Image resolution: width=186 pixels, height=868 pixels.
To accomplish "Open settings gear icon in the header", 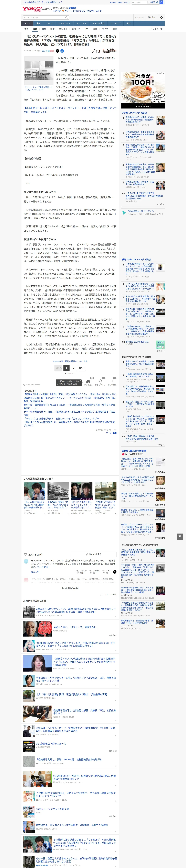I will [x=161, y=18].
